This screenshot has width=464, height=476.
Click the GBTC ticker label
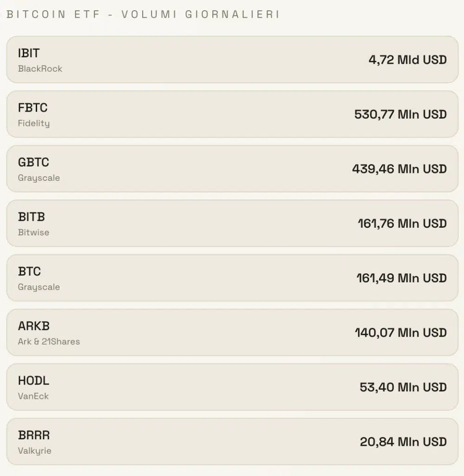[x=33, y=162]
